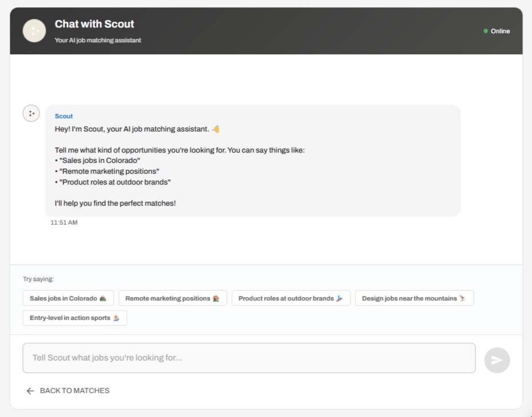The width and height of the screenshot is (532, 417).
Task: Choose the "Remote marketing positions" suggestion chip
Action: point(173,298)
